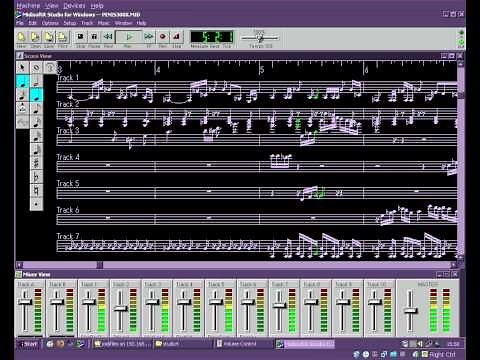
Task: Click the Track 7 mixer fader
Action: pyautogui.click(x=279, y=305)
